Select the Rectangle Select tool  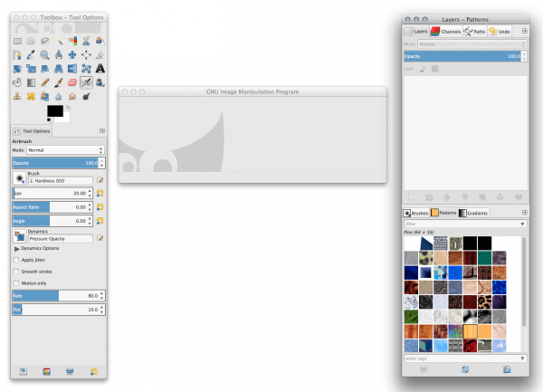pos(17,42)
